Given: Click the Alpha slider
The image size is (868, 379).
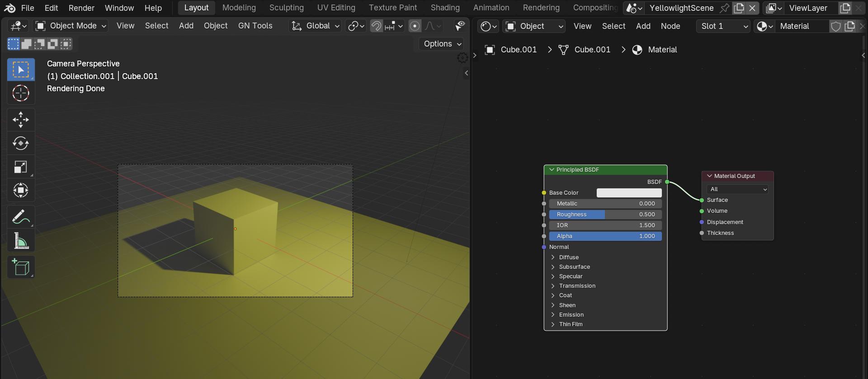Looking at the screenshot, I should coord(605,236).
